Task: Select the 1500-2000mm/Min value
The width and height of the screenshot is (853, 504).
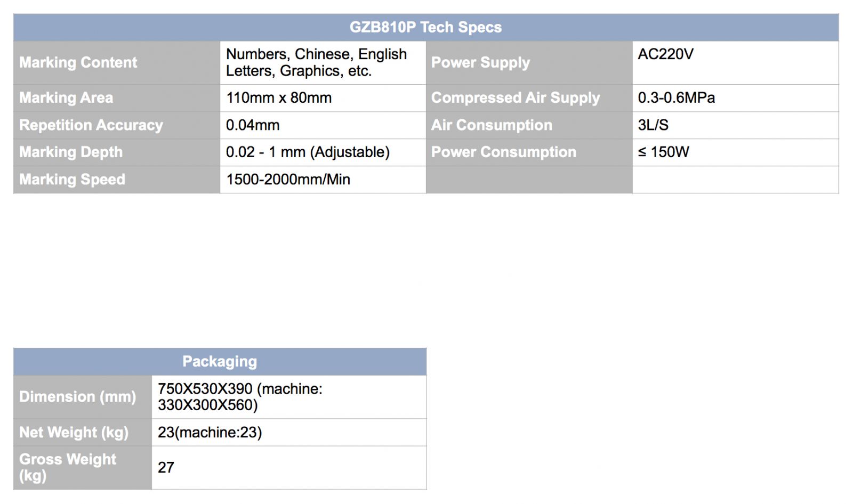Action: coord(288,180)
